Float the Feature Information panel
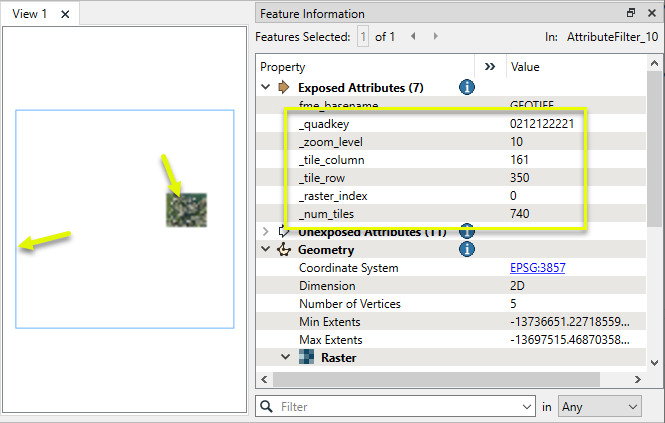Screen dimensions: 665x423 (631, 14)
